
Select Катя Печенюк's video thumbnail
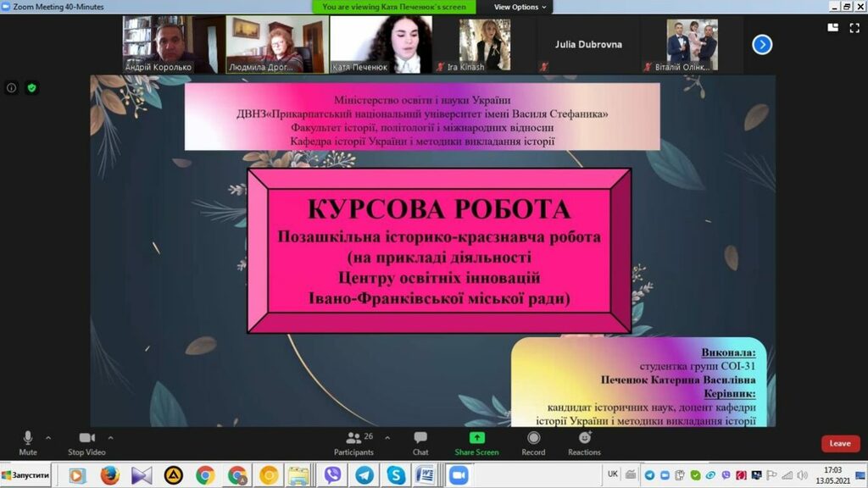click(381, 44)
